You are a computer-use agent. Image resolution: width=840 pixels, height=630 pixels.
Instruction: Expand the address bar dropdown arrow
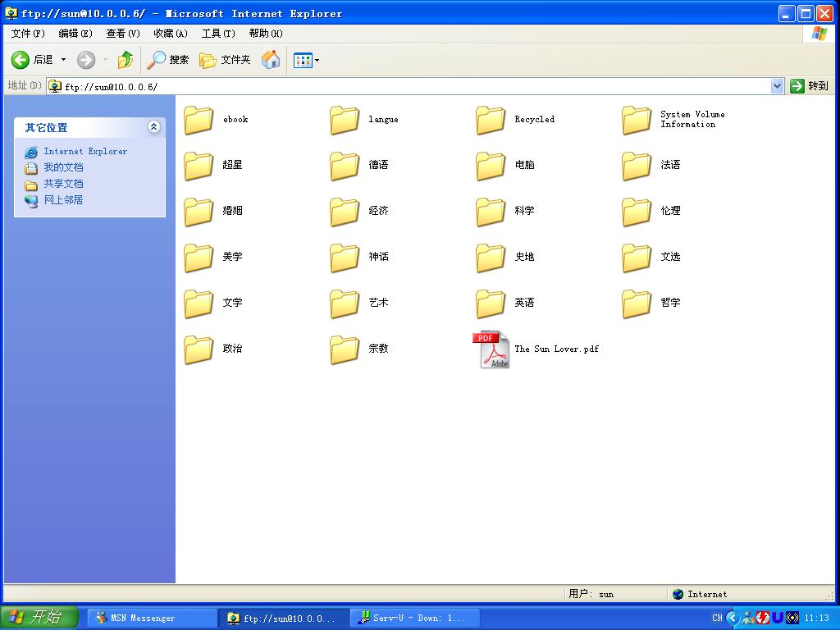point(778,86)
